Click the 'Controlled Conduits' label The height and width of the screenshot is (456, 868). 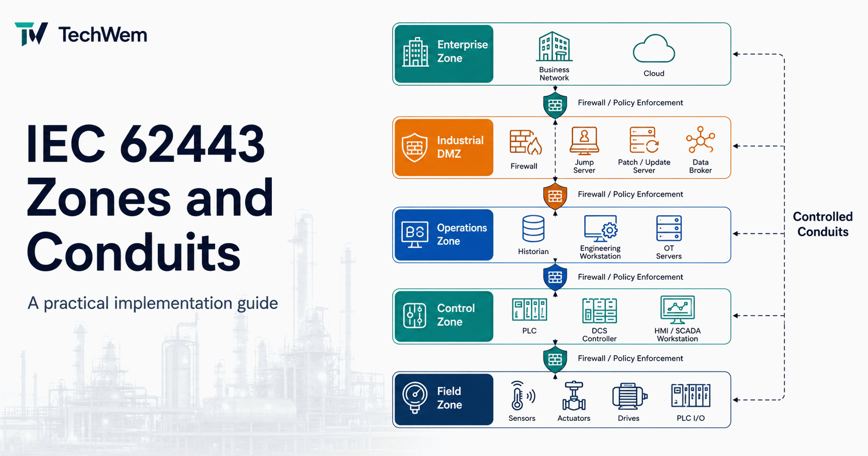(x=823, y=224)
